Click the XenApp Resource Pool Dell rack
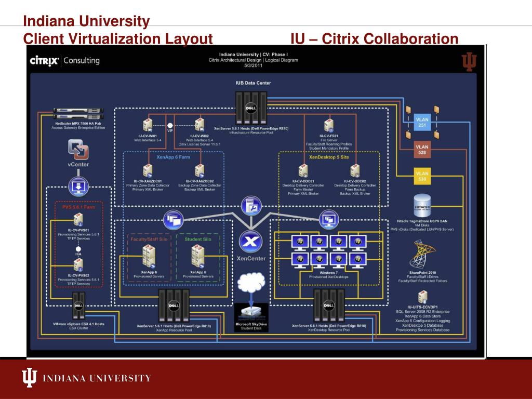 click(x=174, y=305)
